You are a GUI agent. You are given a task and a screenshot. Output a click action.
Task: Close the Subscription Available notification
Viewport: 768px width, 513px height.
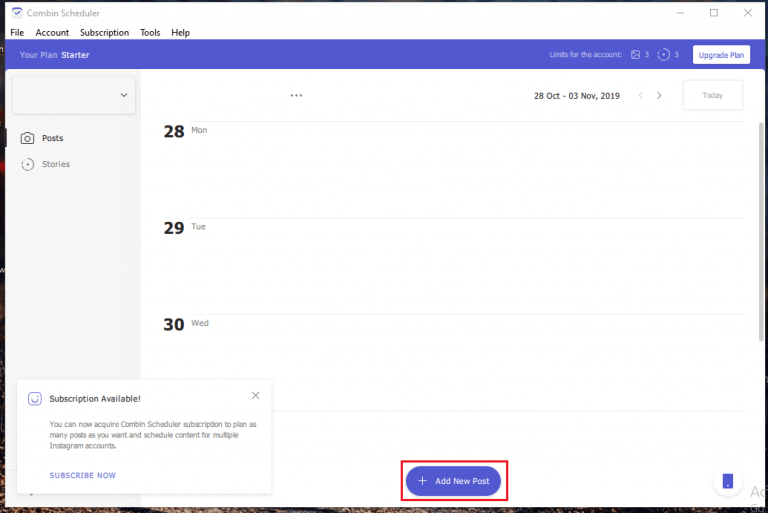(255, 395)
